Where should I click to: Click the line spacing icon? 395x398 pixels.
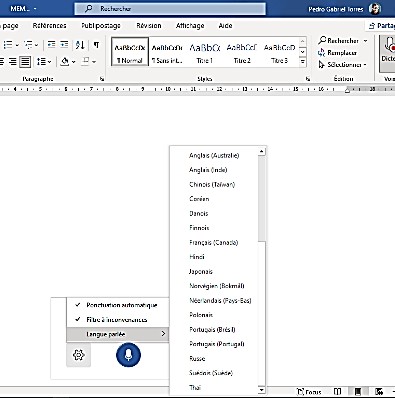pyautogui.click(x=41, y=62)
